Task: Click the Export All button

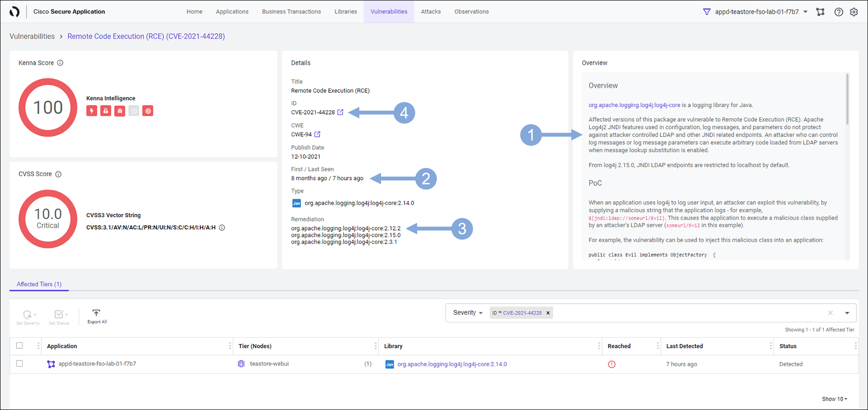Action: (97, 317)
